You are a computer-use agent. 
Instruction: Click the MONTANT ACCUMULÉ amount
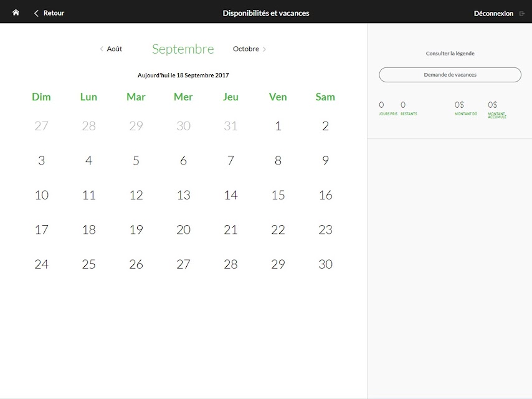[492, 105]
